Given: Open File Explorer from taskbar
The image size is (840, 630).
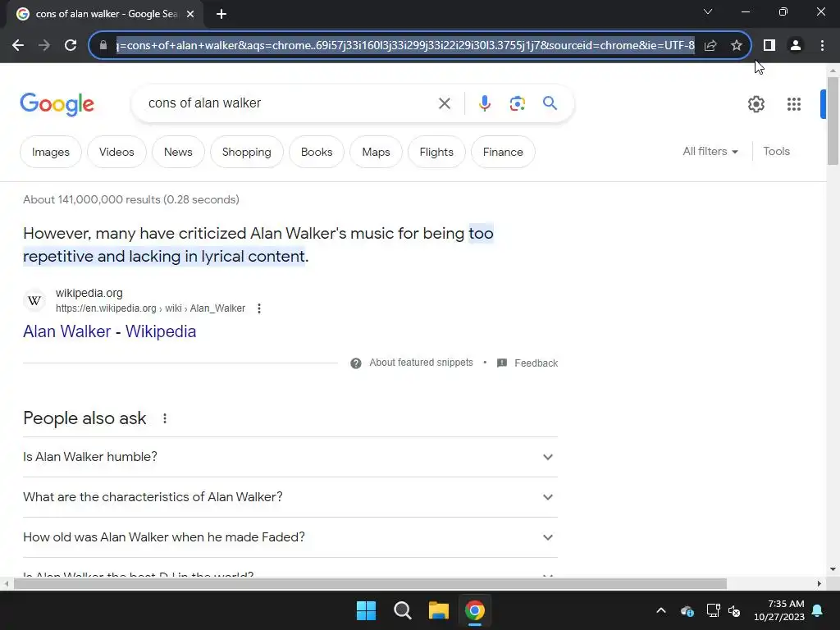Looking at the screenshot, I should point(439,610).
